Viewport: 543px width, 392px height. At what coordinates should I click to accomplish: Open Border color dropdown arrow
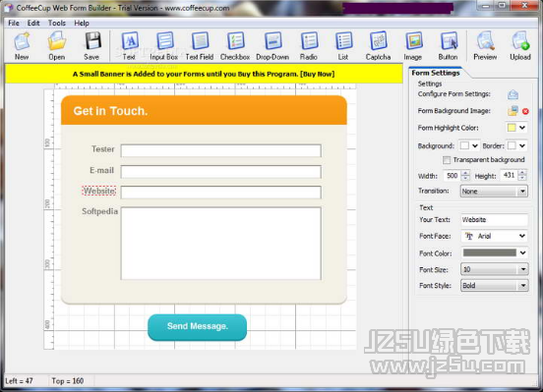[x=522, y=146]
